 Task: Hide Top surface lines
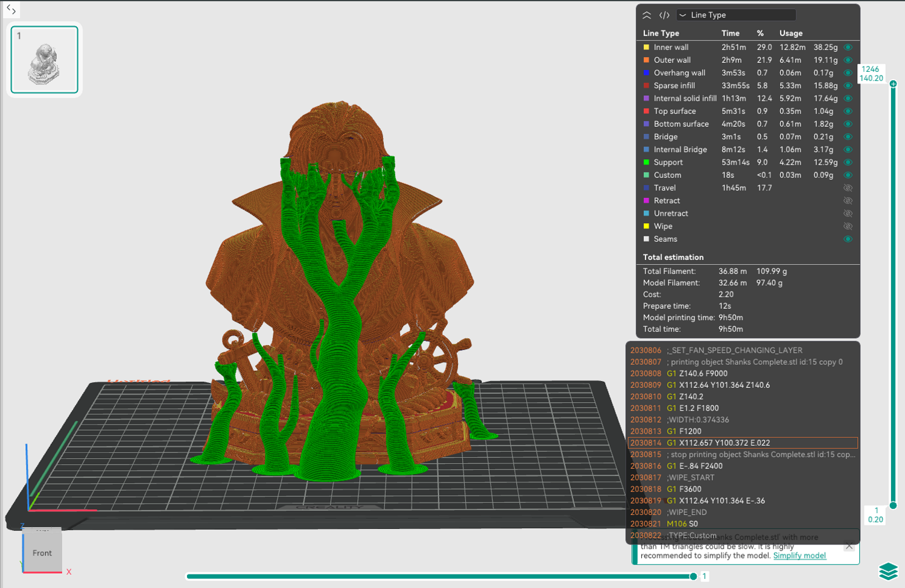848,111
